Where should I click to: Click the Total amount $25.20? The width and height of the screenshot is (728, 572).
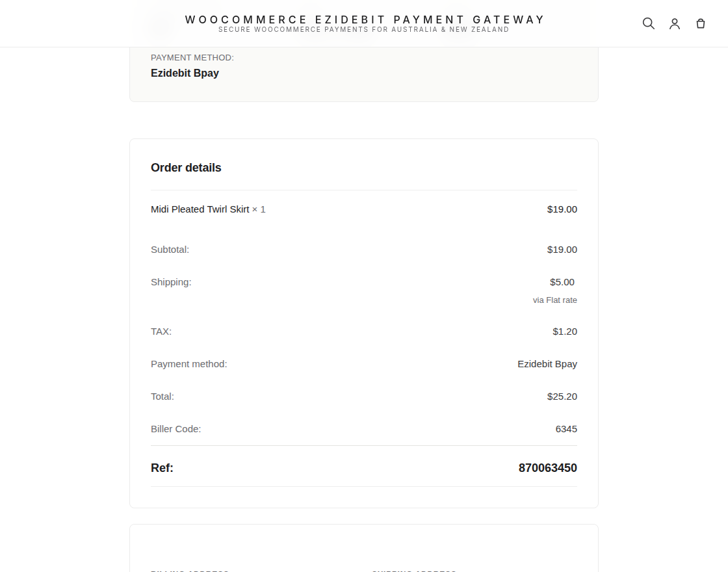pos(562,396)
